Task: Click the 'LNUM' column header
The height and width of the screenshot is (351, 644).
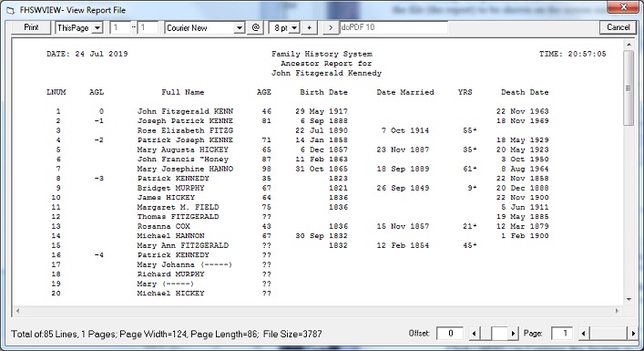Action: (x=56, y=92)
